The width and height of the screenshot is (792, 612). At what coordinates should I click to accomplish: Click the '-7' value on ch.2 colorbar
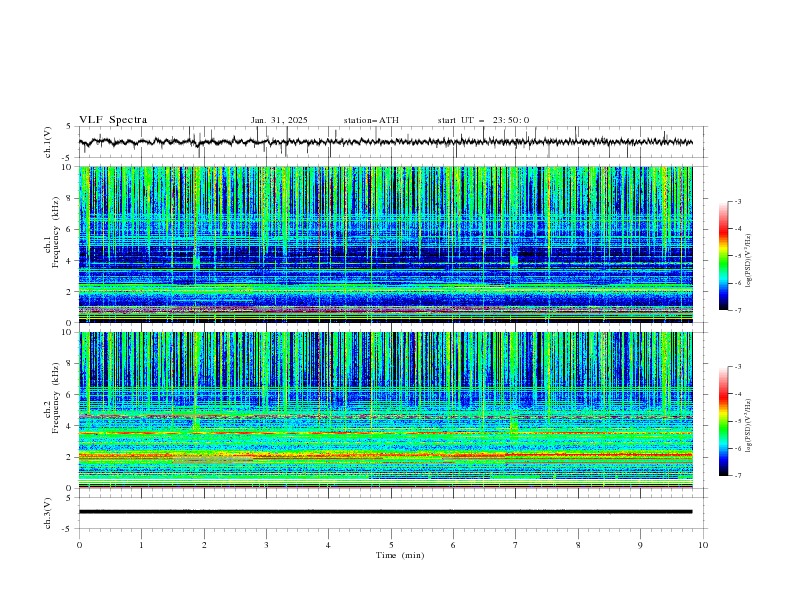(x=737, y=475)
